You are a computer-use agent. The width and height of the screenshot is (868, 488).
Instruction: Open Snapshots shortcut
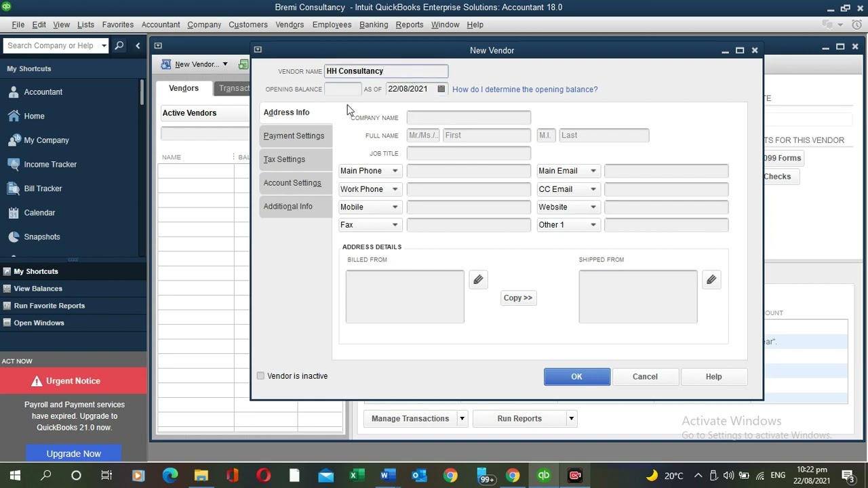42,237
